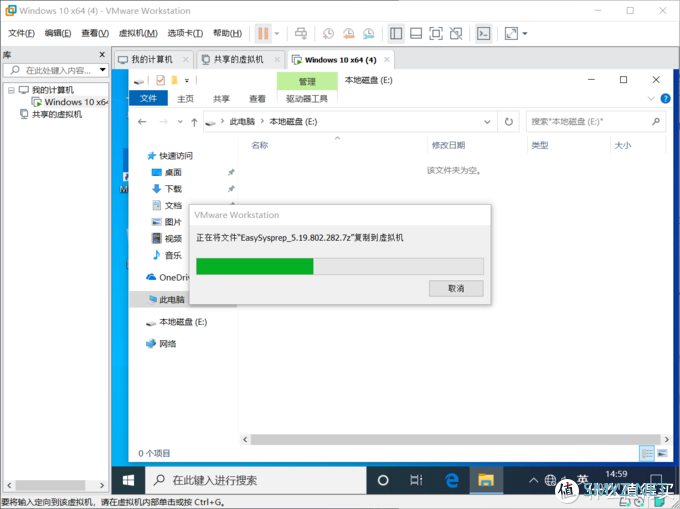Open the 虚拟机(M) menu
Screen dimensions: 680x509
click(x=138, y=33)
